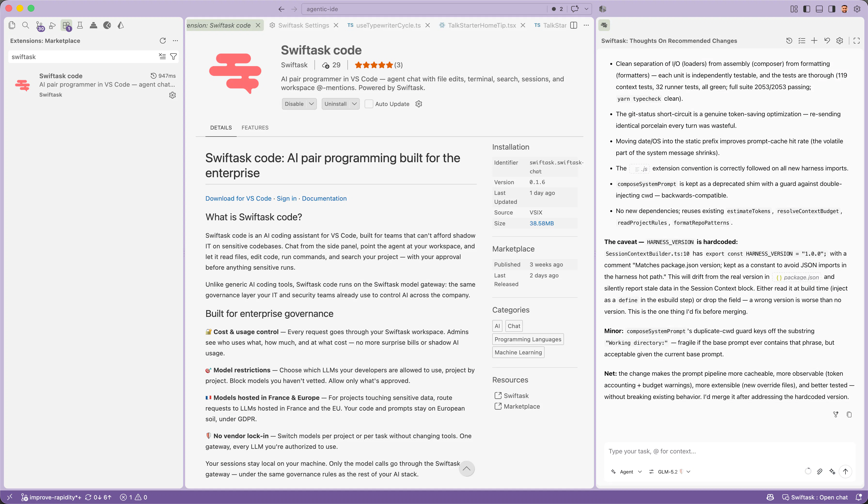The height and width of the screenshot is (504, 868).
Task: Start a new Swiftask chat with plus icon
Action: [x=814, y=41]
